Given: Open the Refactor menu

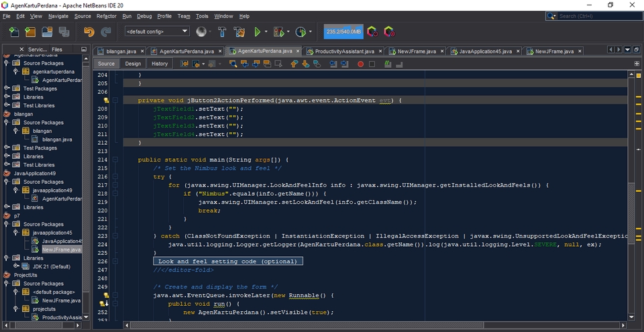Looking at the screenshot, I should coord(107,16).
